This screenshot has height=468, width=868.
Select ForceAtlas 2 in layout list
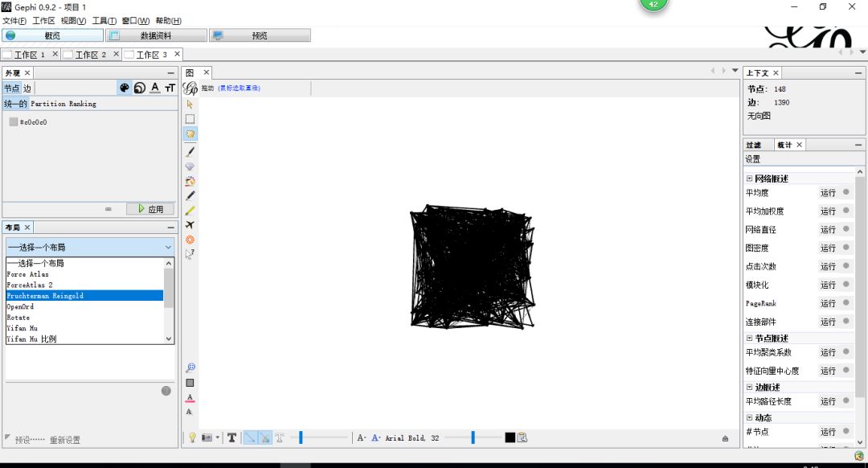click(x=84, y=285)
